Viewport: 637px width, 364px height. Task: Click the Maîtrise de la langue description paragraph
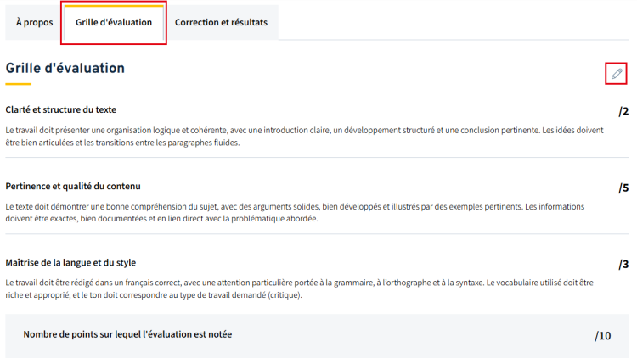[x=300, y=288]
